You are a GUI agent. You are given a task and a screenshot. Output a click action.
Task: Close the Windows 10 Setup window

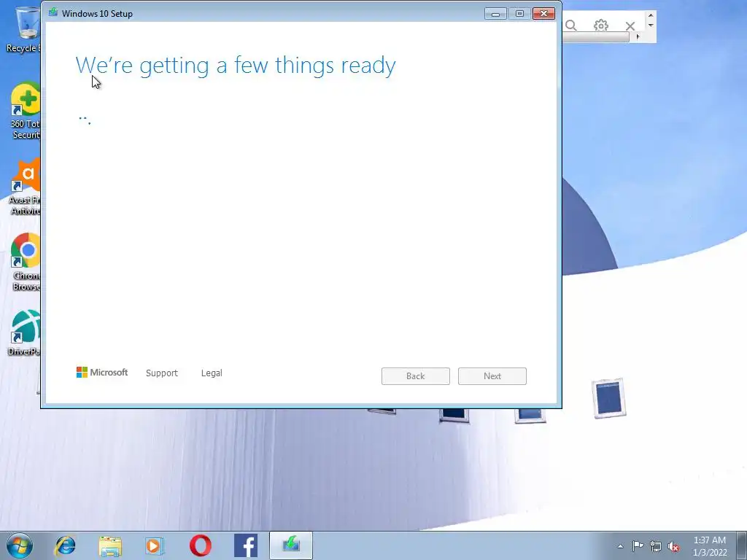point(543,14)
